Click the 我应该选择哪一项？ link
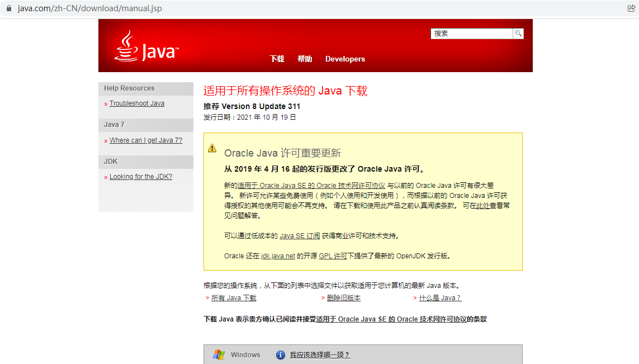Image resolution: width=639 pixels, height=364 pixels. (320, 355)
